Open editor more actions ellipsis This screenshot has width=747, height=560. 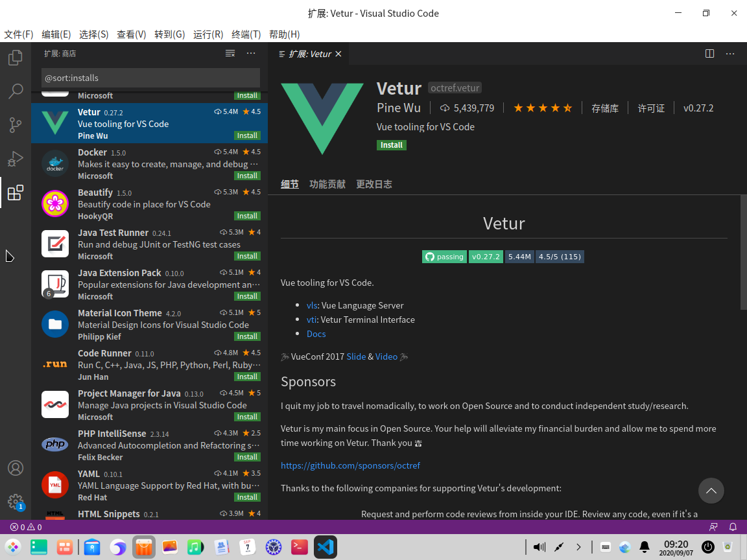click(730, 53)
